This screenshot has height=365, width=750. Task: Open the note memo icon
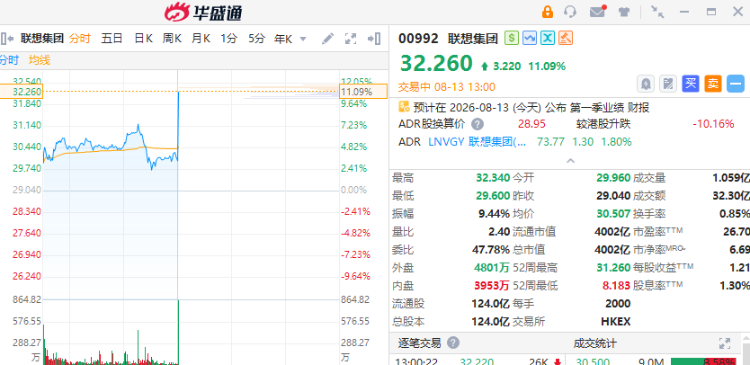(668, 84)
